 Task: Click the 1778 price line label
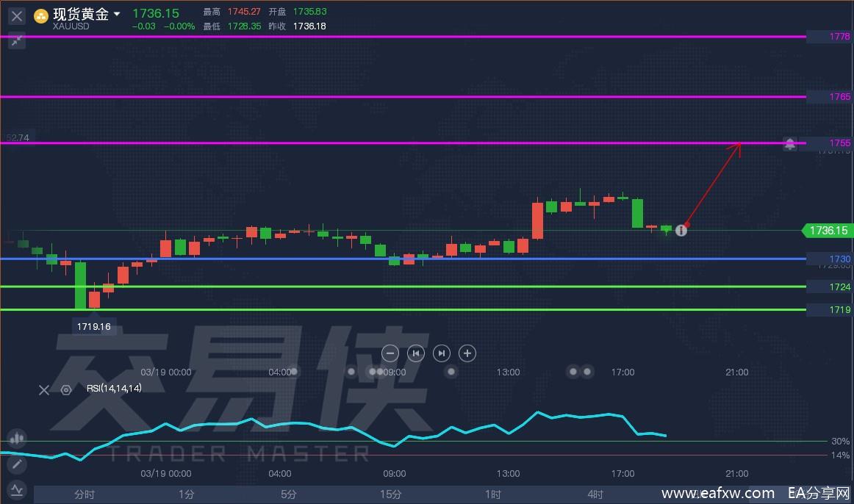click(x=839, y=37)
